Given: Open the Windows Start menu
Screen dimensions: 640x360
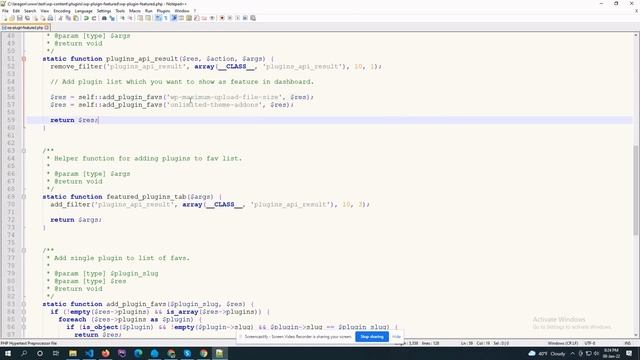Looking at the screenshot, I should click(8, 353).
